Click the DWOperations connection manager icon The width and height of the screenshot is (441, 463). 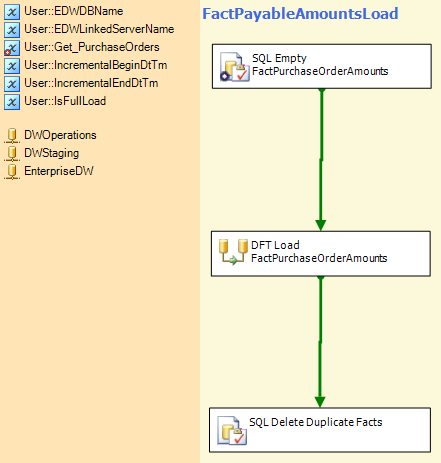point(12,136)
